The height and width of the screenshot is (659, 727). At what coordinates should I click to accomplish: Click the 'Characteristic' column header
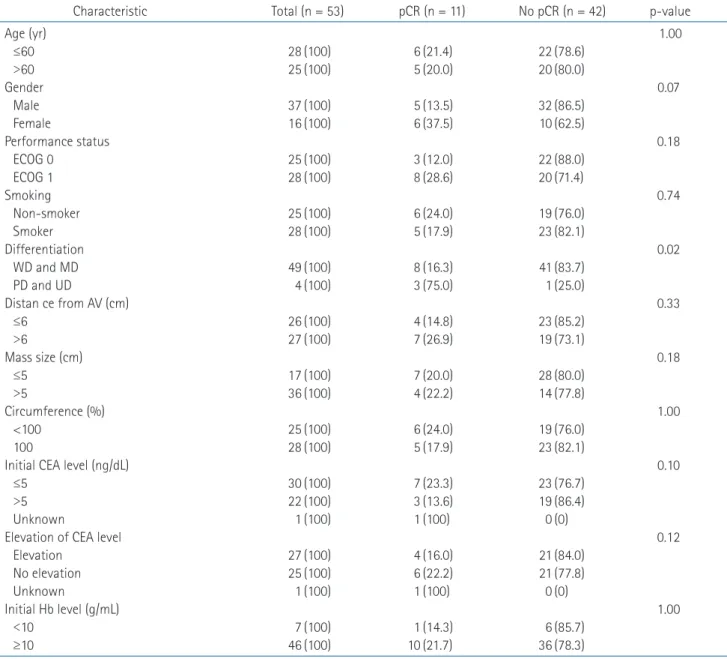coord(110,11)
